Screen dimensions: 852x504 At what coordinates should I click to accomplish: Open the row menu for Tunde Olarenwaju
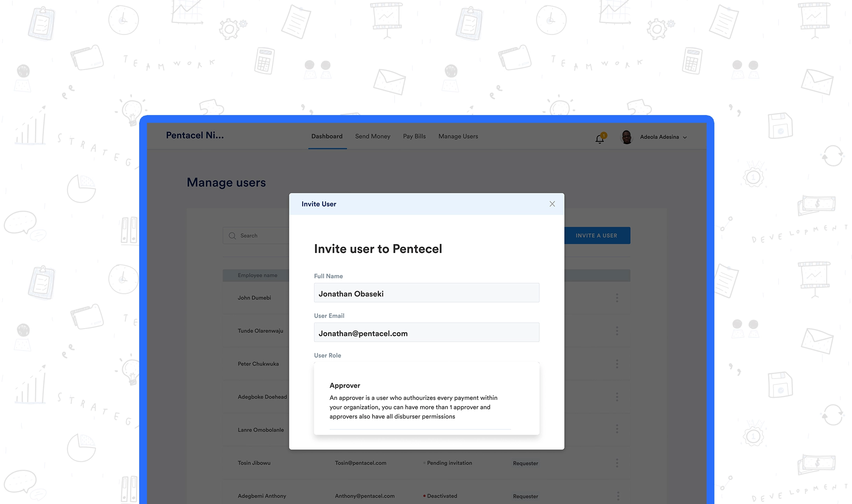[x=617, y=331]
